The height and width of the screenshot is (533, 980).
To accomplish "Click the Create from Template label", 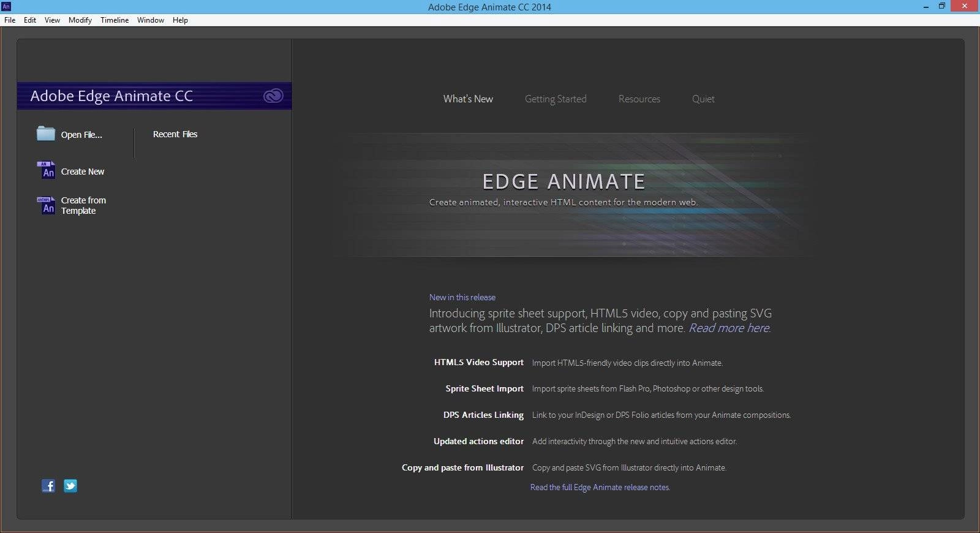I will (x=83, y=205).
